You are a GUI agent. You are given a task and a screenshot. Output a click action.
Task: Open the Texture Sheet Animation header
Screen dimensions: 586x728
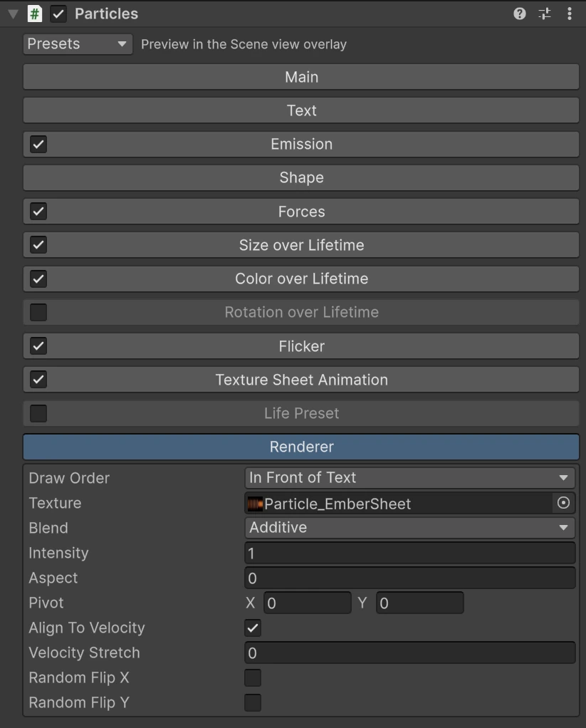pyautogui.click(x=301, y=380)
